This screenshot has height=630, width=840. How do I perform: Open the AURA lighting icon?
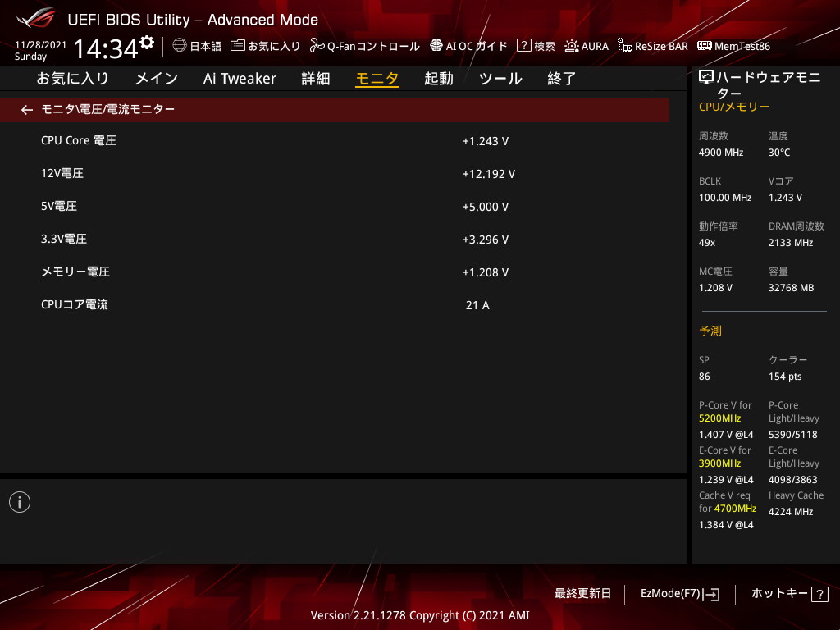572,46
